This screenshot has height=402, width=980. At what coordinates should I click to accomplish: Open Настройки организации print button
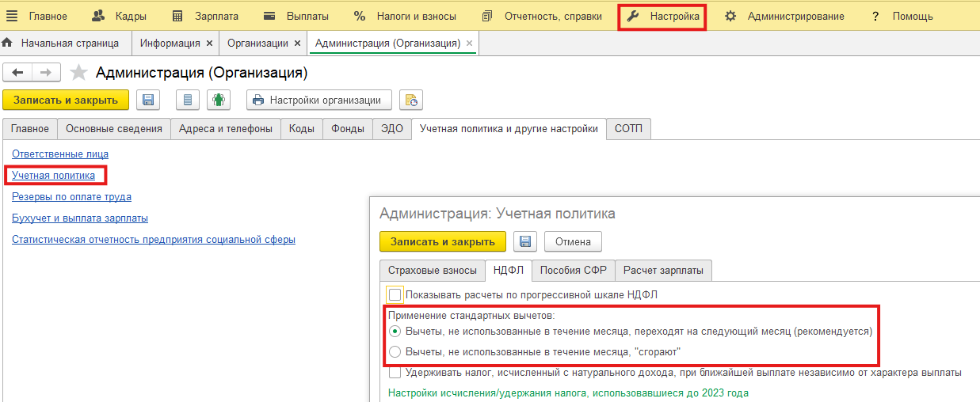(x=319, y=100)
